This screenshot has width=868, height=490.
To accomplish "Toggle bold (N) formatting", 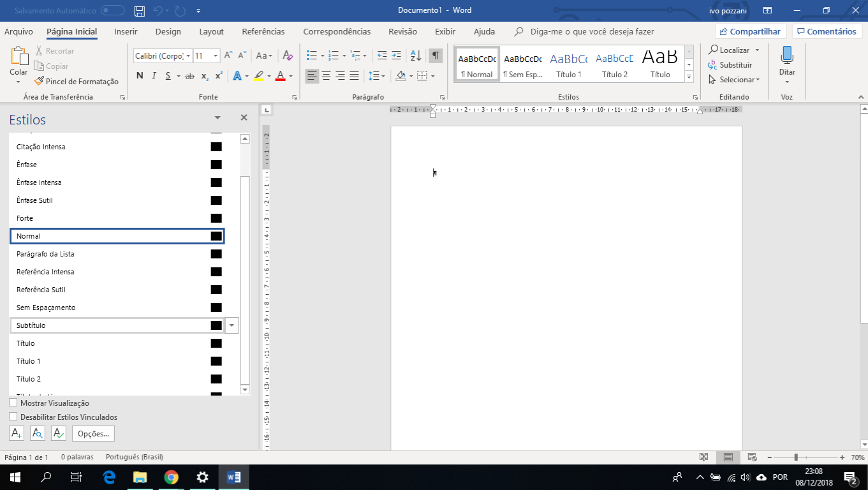I will click(140, 76).
